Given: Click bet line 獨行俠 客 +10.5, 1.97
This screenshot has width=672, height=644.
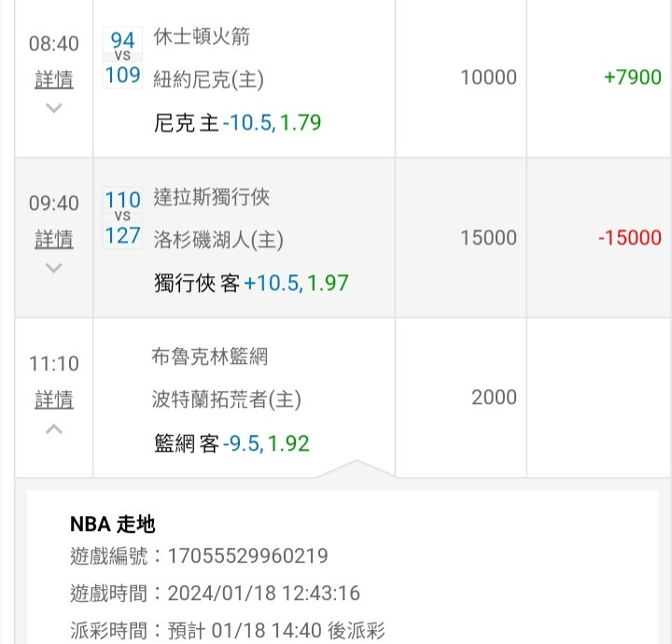Looking at the screenshot, I should point(251,282).
